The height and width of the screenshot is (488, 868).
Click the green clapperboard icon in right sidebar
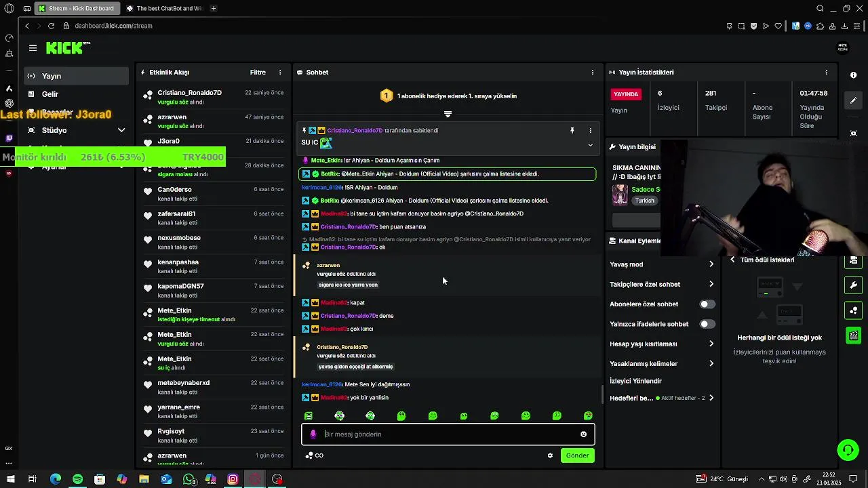tap(854, 335)
